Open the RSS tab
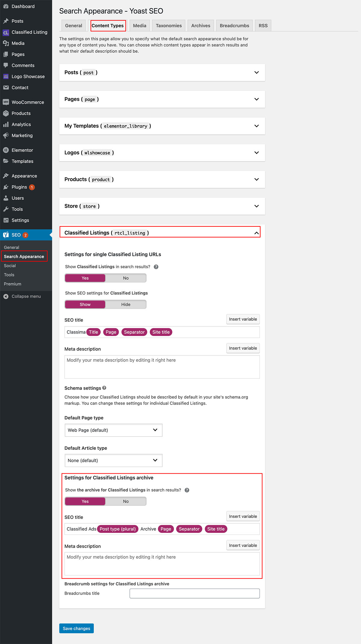The width and height of the screenshot is (361, 644). pos(263,26)
